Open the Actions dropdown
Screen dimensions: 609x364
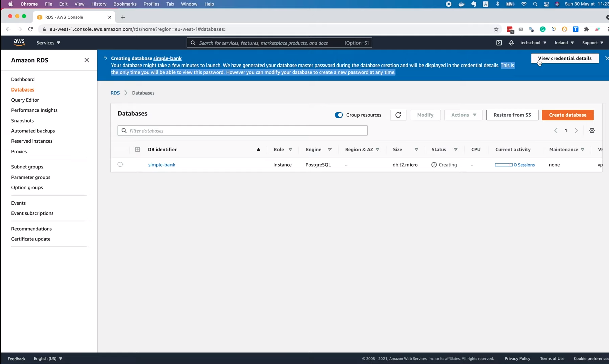[x=463, y=115]
